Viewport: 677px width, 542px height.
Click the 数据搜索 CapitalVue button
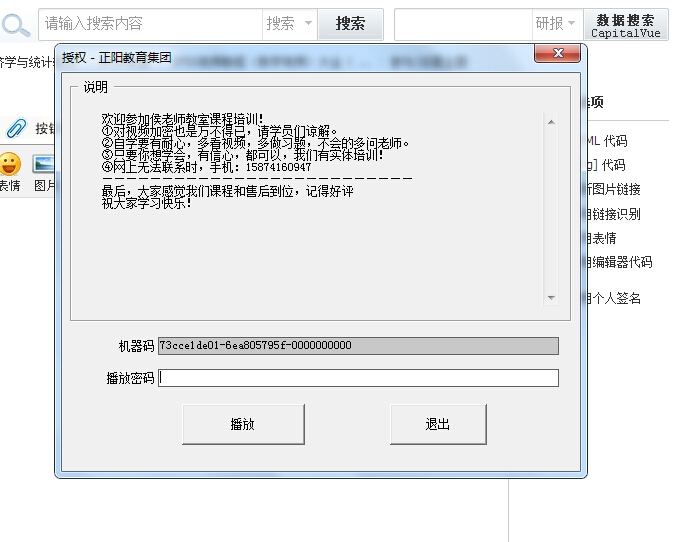pos(626,25)
